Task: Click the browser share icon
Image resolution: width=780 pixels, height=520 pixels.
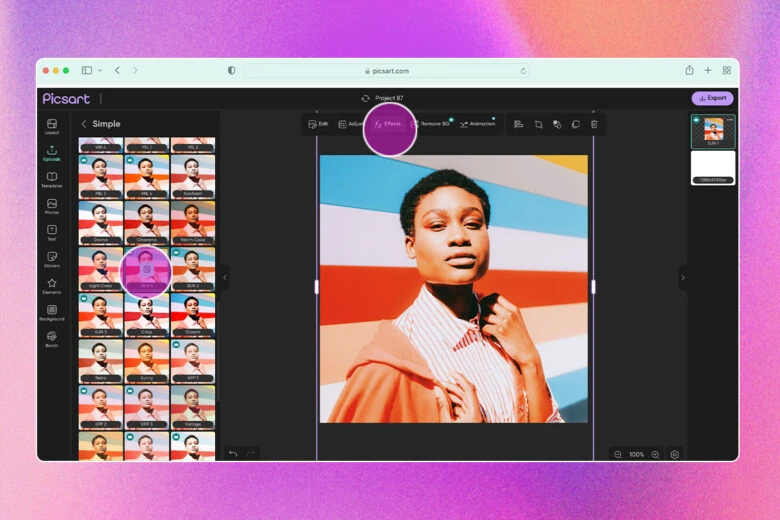Action: click(x=689, y=70)
